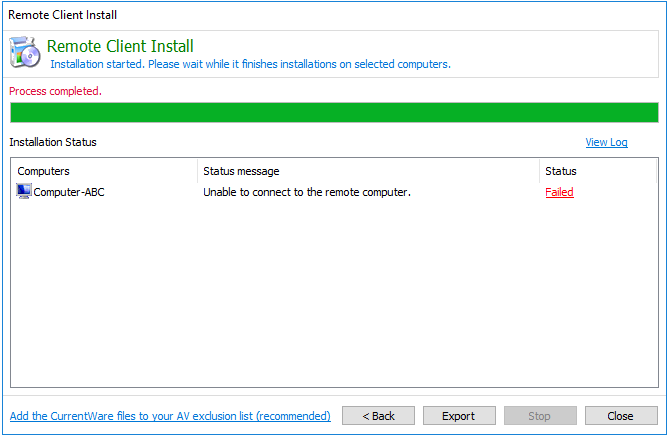Click the Installation Status label
The image size is (672, 440).
(x=53, y=142)
